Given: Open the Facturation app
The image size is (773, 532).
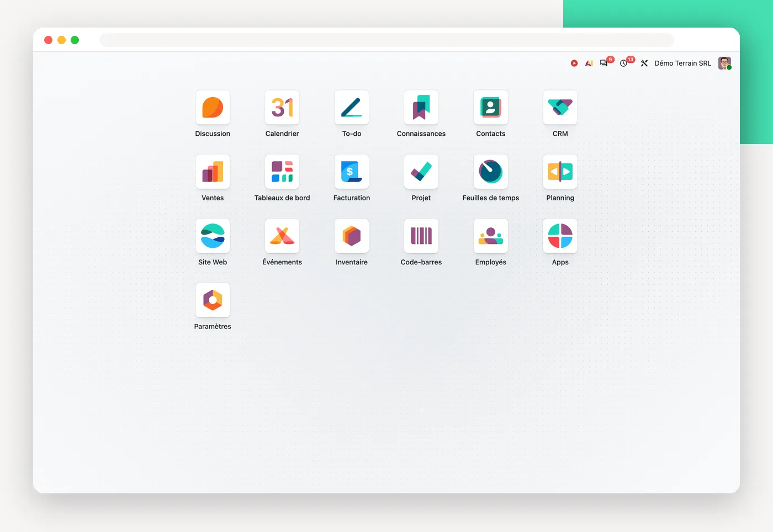Looking at the screenshot, I should 352,172.
